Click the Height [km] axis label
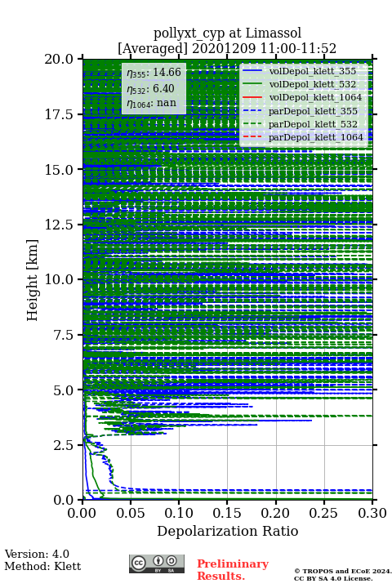Viewport: 392px width, 588px height. (33, 280)
